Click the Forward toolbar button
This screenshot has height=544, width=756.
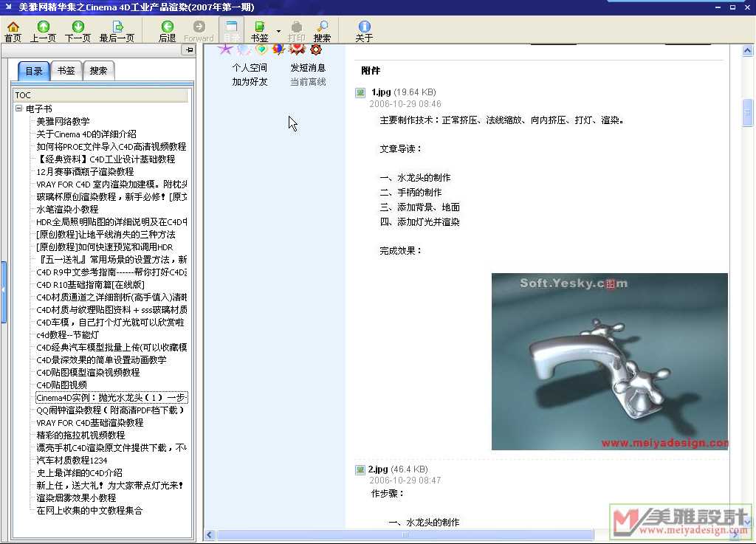(x=199, y=31)
